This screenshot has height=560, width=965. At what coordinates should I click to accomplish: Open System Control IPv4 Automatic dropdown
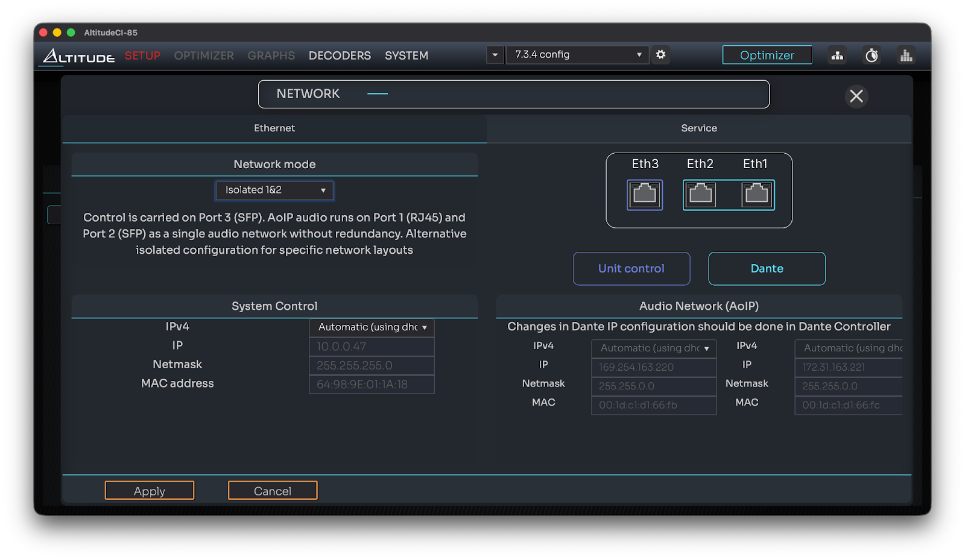[x=372, y=327]
